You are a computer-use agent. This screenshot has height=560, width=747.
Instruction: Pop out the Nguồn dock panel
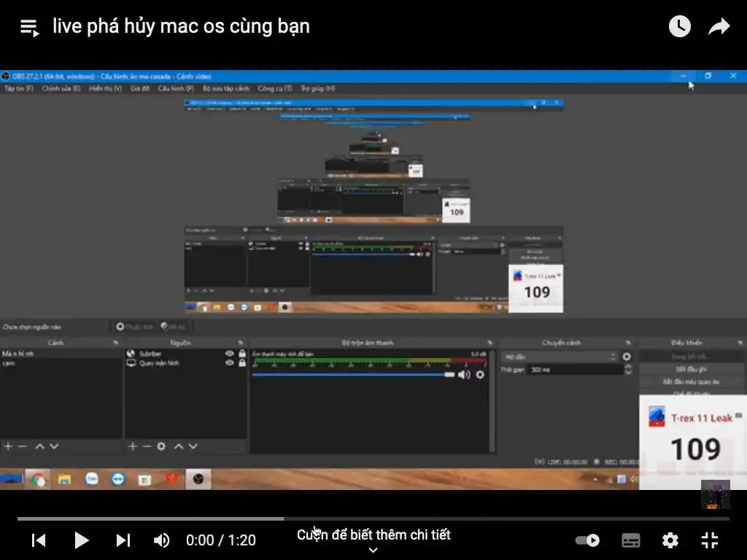pyautogui.click(x=241, y=343)
